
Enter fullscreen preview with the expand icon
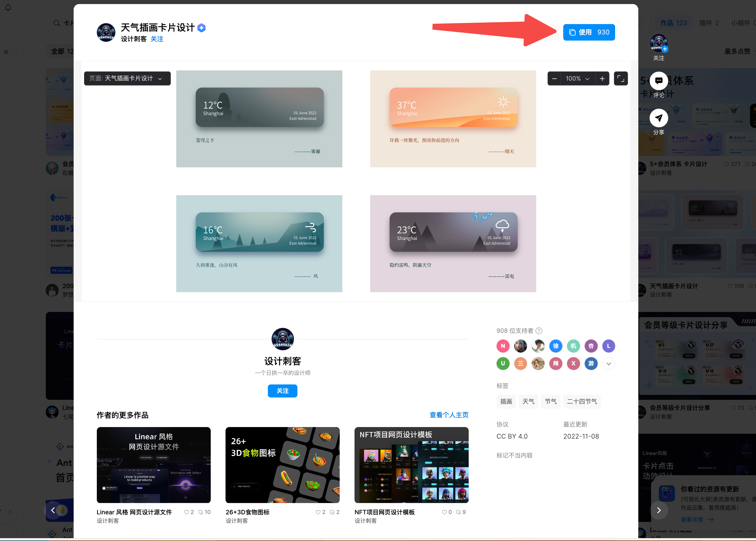pos(620,79)
